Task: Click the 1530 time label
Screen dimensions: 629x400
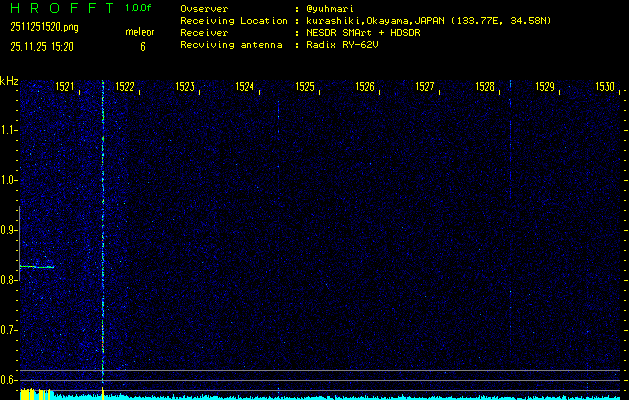Action: [604, 87]
